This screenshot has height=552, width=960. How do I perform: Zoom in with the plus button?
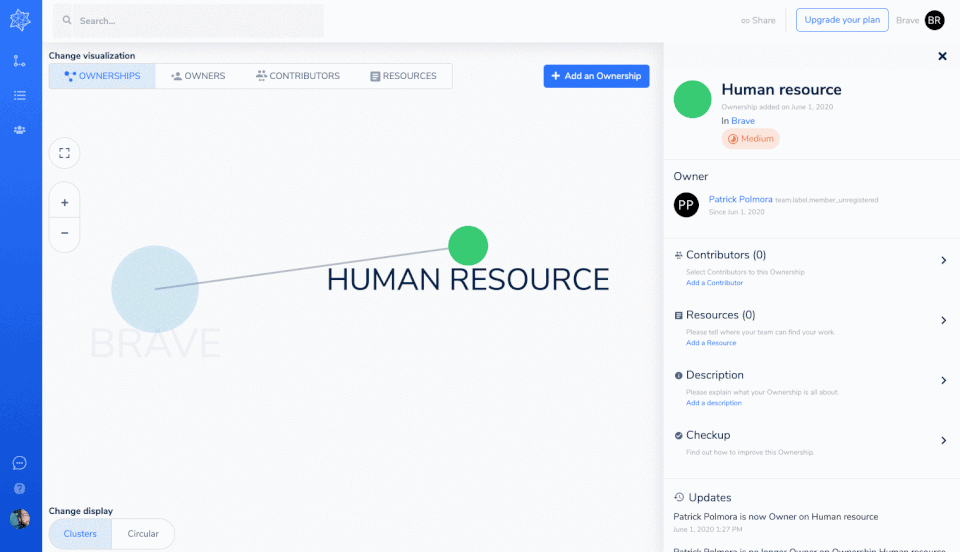tap(64, 203)
